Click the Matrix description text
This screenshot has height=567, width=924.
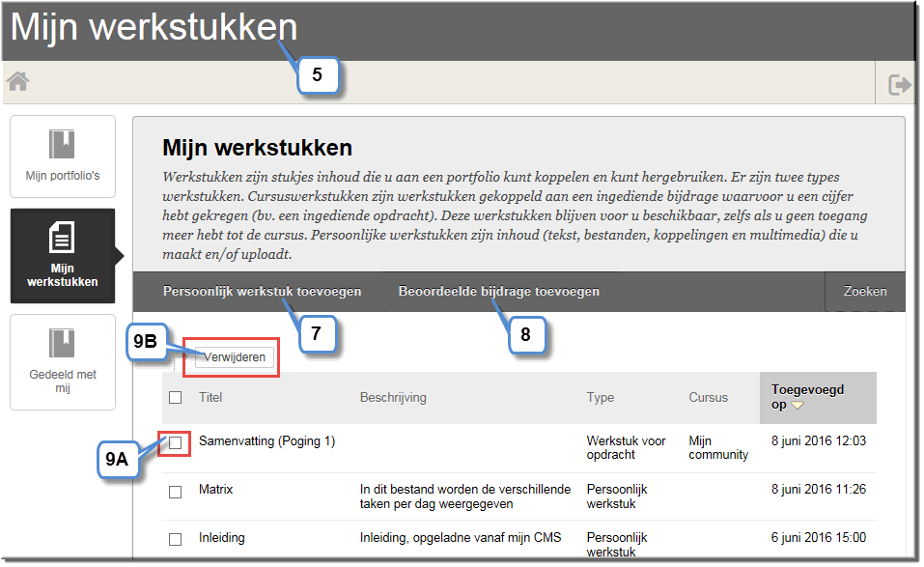465,496
